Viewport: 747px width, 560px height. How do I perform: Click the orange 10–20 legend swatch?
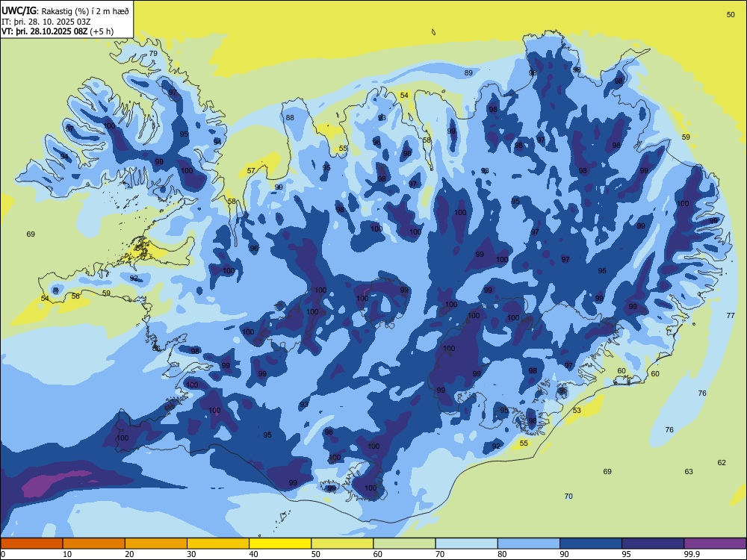pyautogui.click(x=94, y=544)
